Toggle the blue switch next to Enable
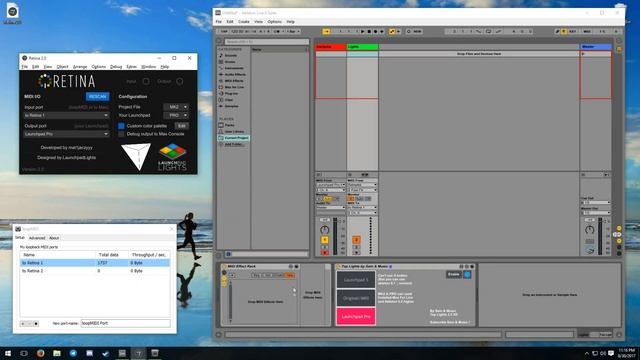 467,275
